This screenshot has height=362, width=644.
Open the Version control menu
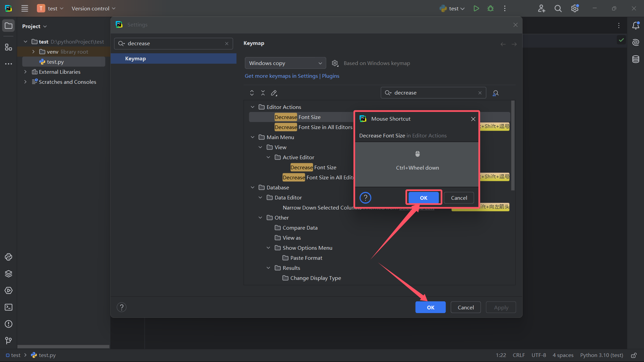tap(93, 8)
